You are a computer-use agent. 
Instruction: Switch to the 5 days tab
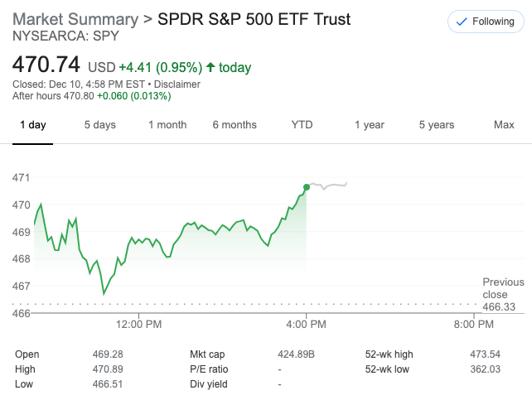click(x=99, y=125)
